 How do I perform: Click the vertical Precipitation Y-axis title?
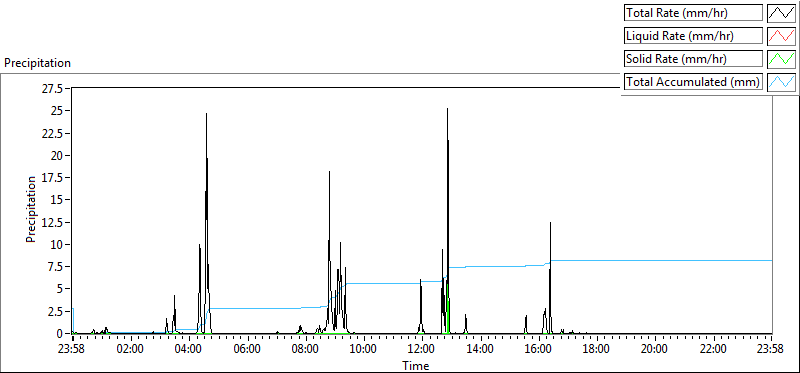click(31, 209)
